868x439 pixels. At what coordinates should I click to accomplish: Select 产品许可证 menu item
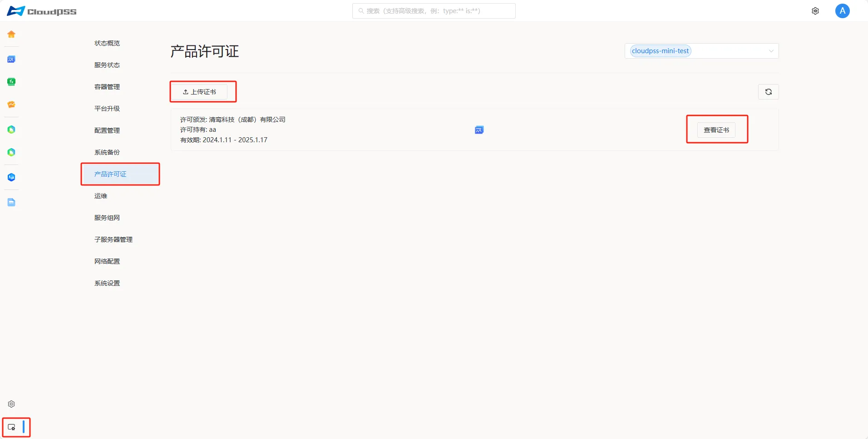coord(120,174)
